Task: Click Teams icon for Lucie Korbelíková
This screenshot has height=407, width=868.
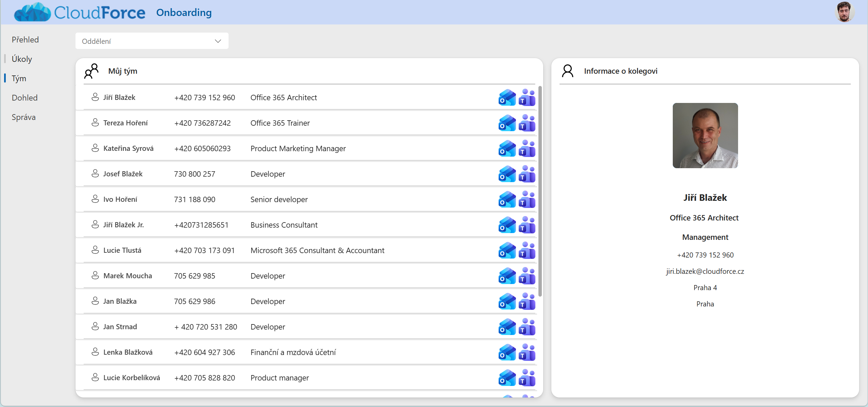Action: pyautogui.click(x=527, y=378)
